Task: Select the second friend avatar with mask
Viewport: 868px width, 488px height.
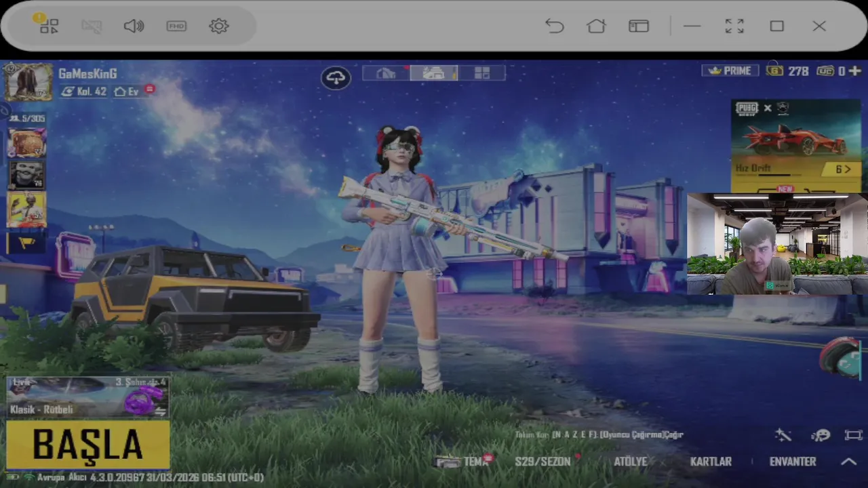Action: point(27,176)
